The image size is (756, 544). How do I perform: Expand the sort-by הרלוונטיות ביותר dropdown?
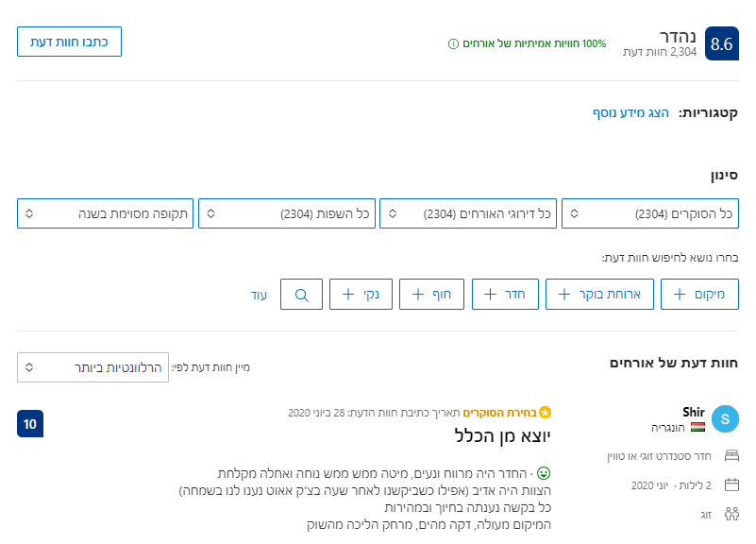[x=92, y=366]
